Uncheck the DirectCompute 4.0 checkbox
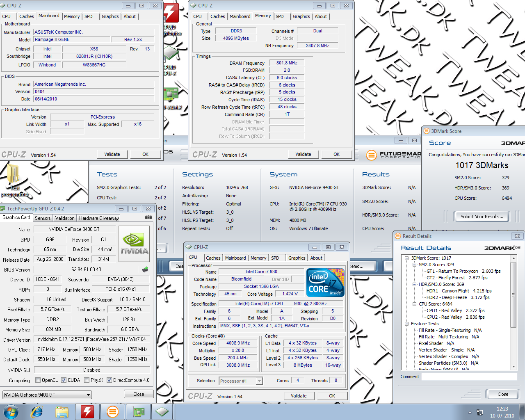Viewport: 525px width, 420px height. click(x=110, y=380)
